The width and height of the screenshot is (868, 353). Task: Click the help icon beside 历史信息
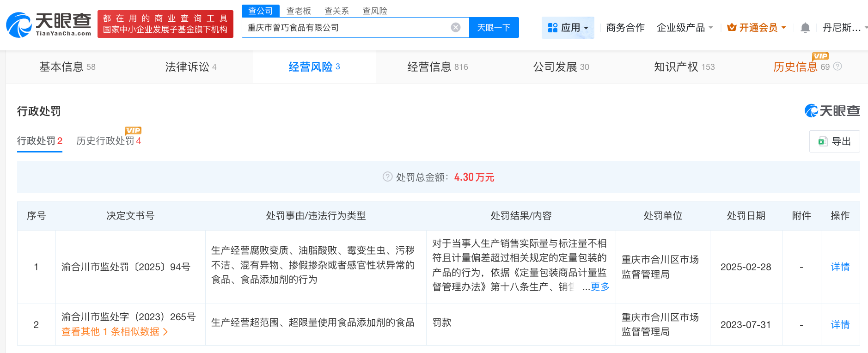point(837,67)
